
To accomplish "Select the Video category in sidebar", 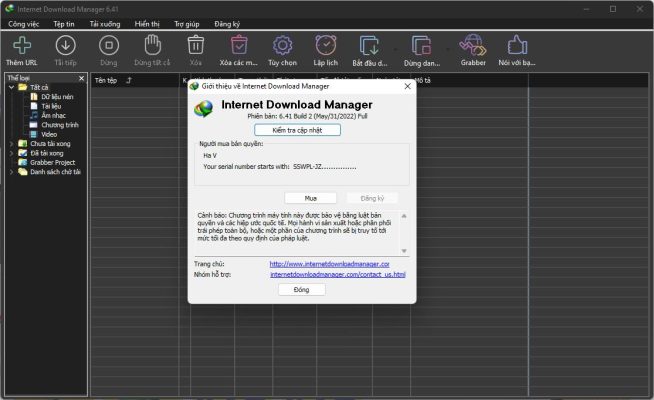I will (x=50, y=134).
